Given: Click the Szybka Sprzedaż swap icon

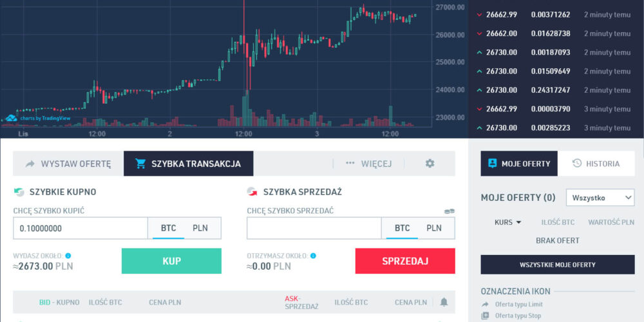Looking at the screenshot, I should [252, 192].
